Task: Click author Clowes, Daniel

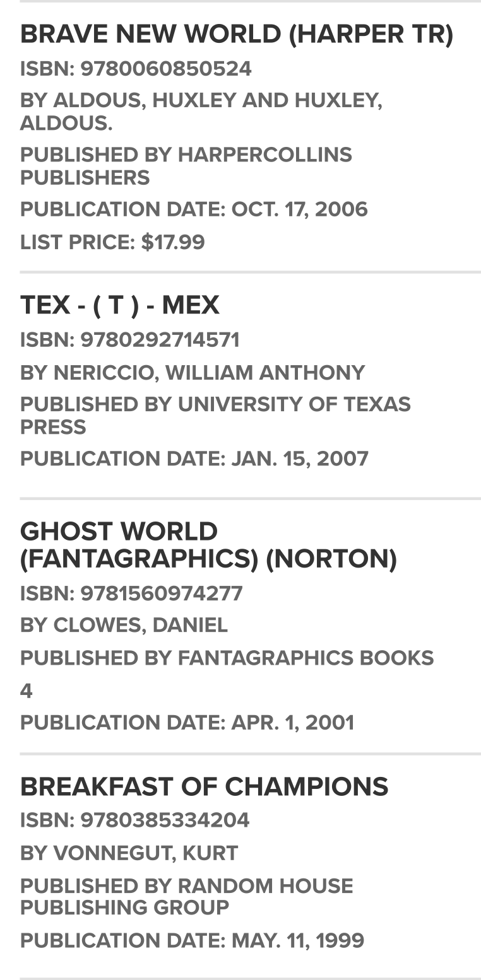Action: point(124,625)
